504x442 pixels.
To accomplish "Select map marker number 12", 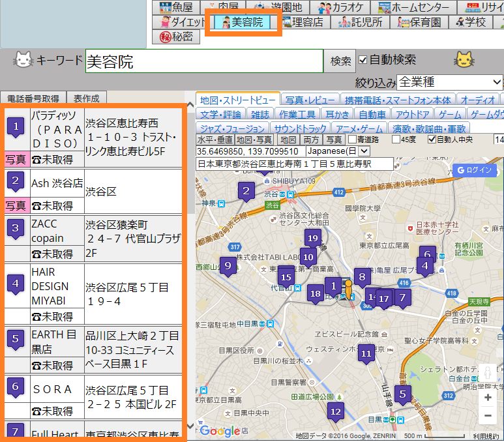I will (336, 412).
